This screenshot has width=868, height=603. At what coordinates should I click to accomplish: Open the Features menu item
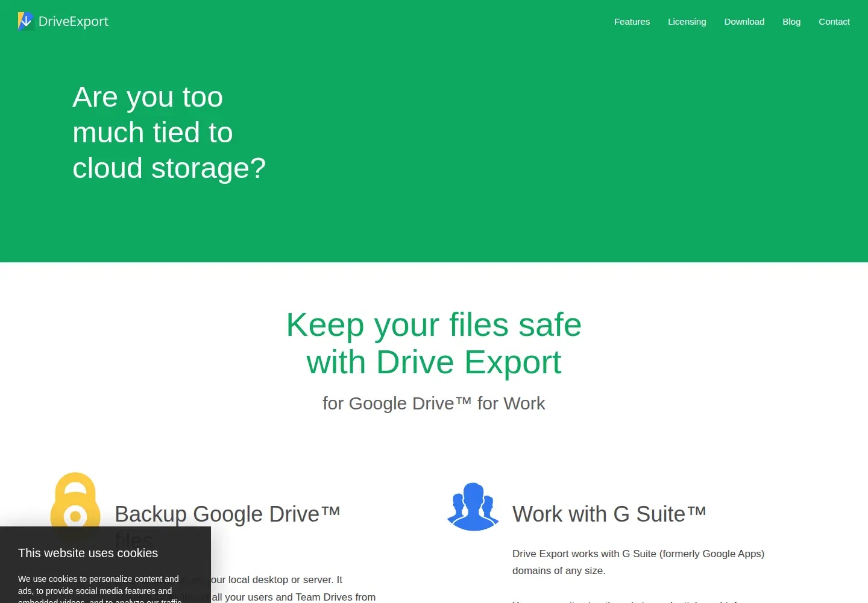click(632, 22)
